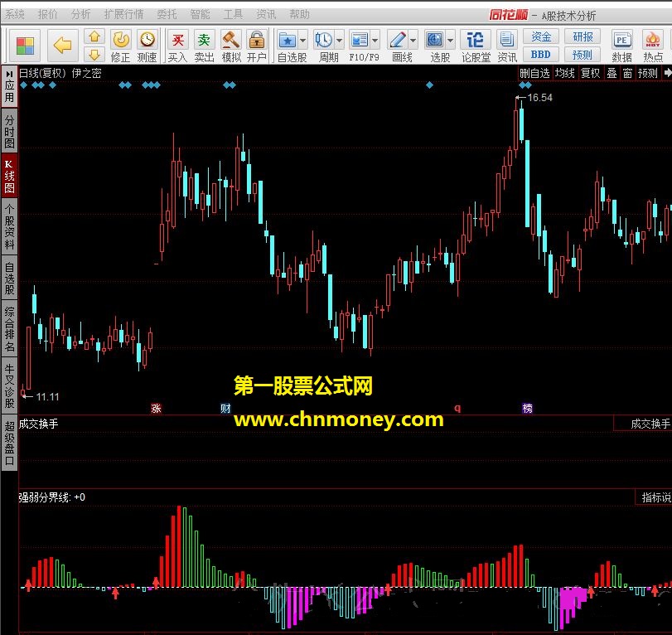Switch to the 分时图 sidebar tab

(9, 130)
